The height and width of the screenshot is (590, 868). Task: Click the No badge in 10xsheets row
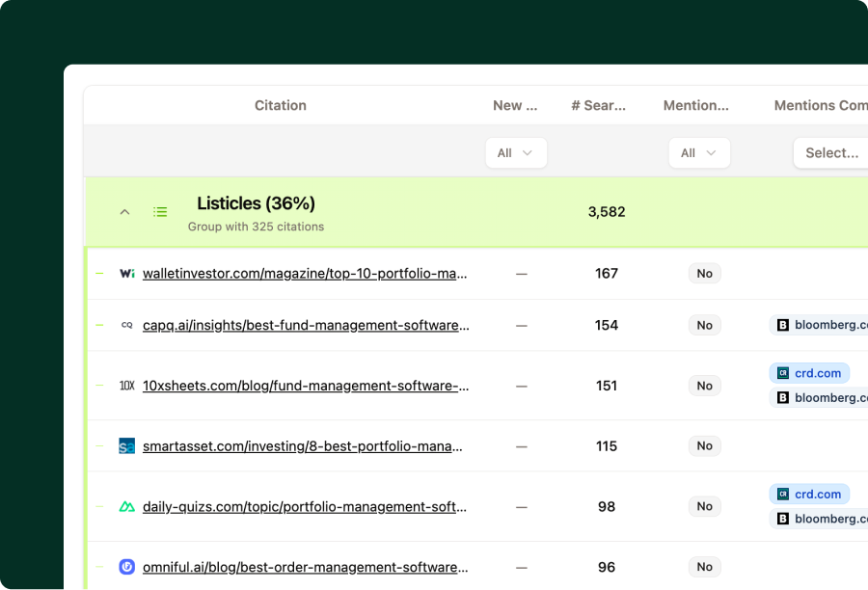(x=705, y=386)
